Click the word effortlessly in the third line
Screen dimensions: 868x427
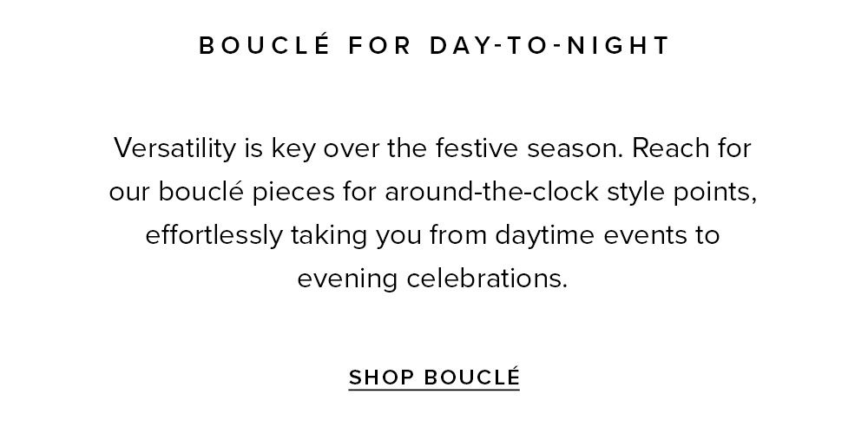click(214, 235)
